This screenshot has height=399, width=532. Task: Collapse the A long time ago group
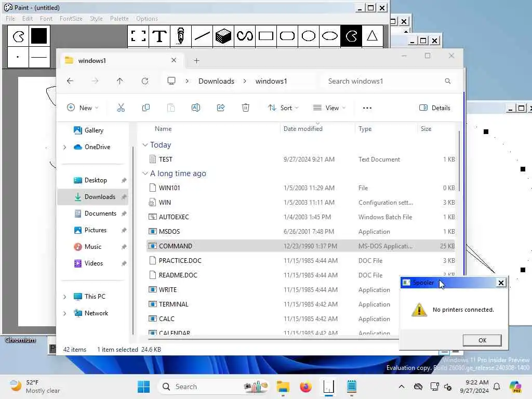145,174
